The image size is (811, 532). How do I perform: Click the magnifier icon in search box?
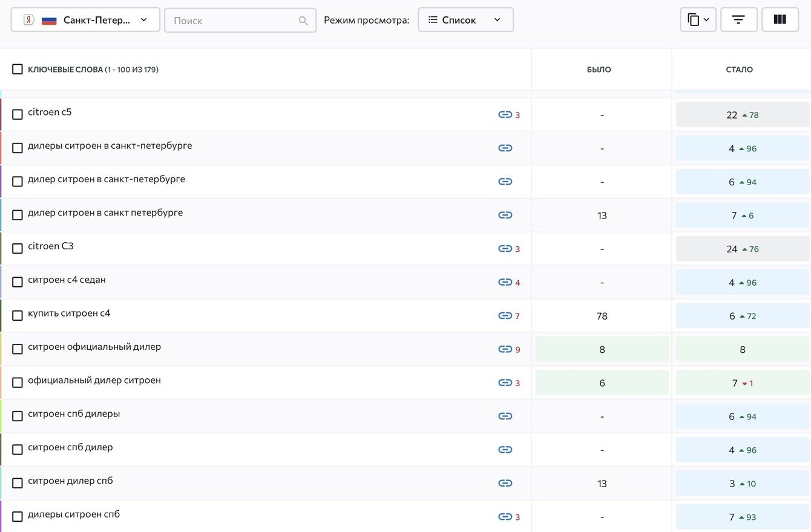(303, 21)
